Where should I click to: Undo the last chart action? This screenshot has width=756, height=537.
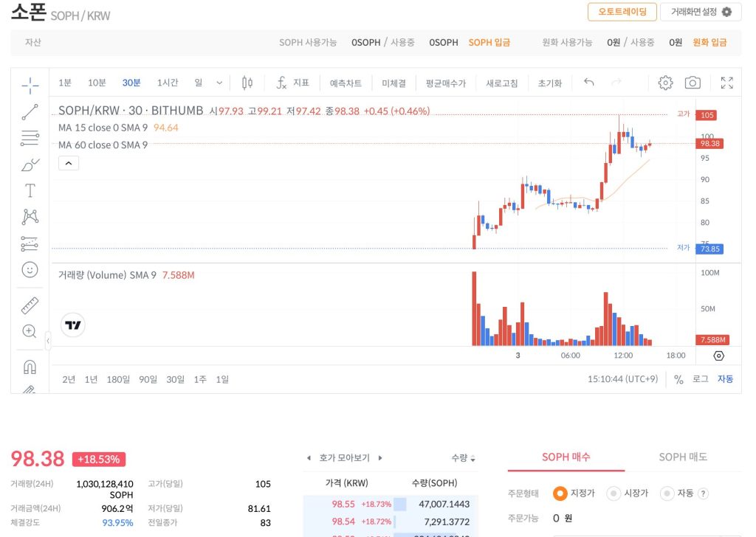(x=588, y=83)
